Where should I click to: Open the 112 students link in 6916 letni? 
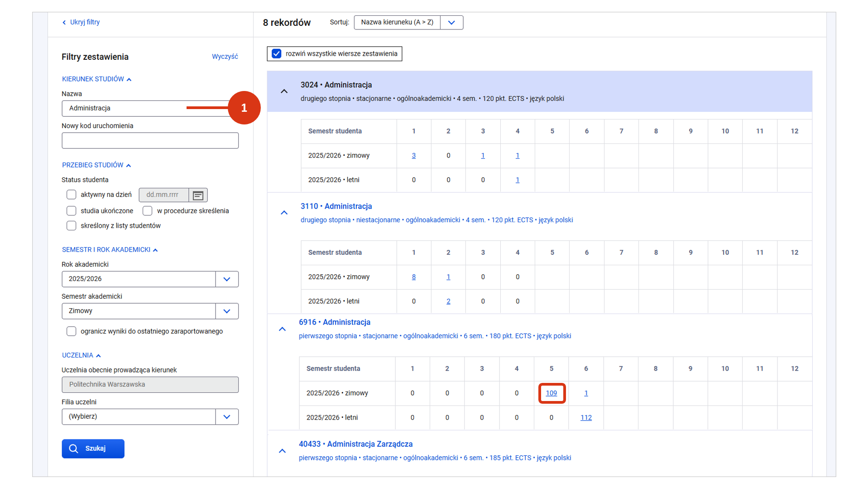[x=586, y=418]
